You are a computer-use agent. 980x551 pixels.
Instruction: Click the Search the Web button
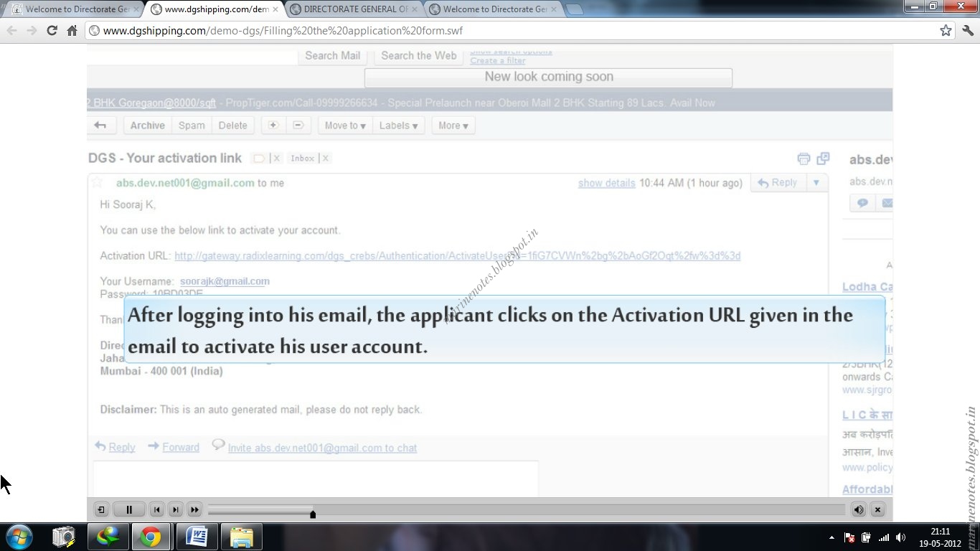[x=419, y=56]
